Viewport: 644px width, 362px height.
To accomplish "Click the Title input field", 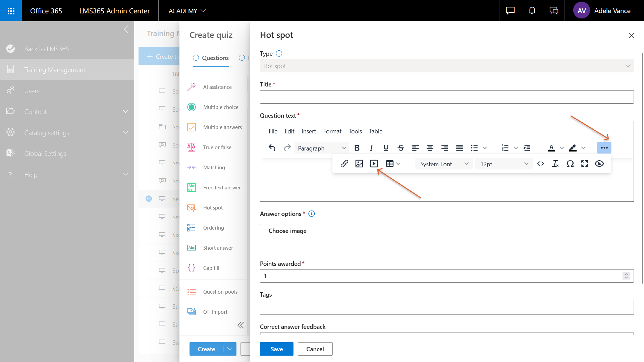I will pyautogui.click(x=446, y=97).
